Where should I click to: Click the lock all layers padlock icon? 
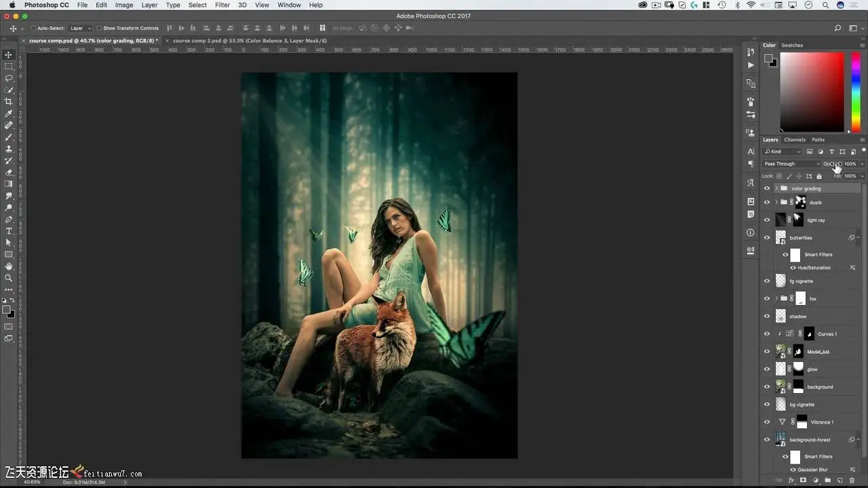[x=819, y=176]
